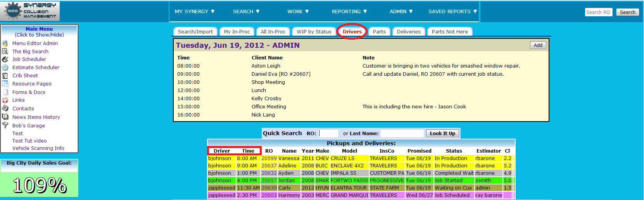Viewport: 644px width, 200px height.
Task: Click the Contacts icon
Action: (5, 108)
